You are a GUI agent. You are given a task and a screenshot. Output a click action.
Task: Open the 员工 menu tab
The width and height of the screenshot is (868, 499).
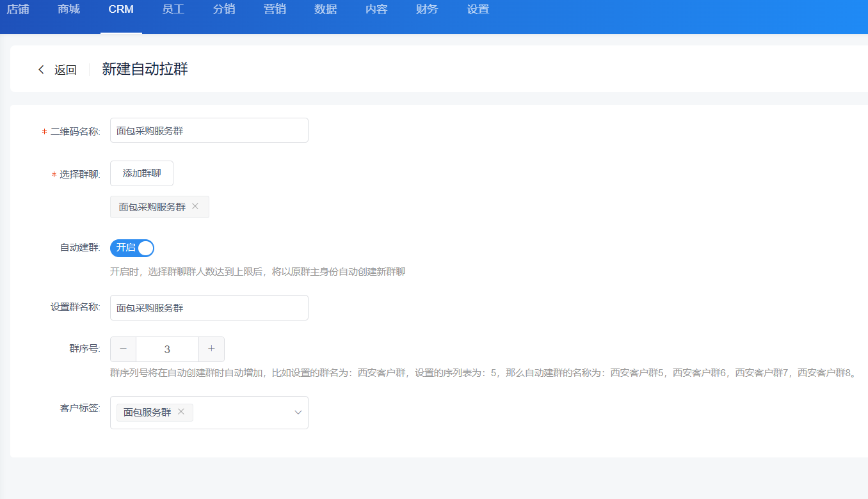(x=173, y=10)
